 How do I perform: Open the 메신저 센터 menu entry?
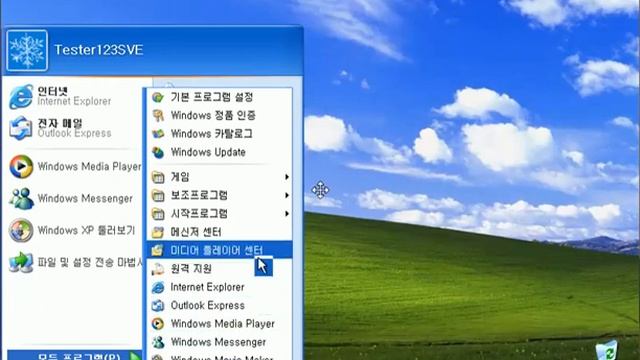tap(220, 232)
